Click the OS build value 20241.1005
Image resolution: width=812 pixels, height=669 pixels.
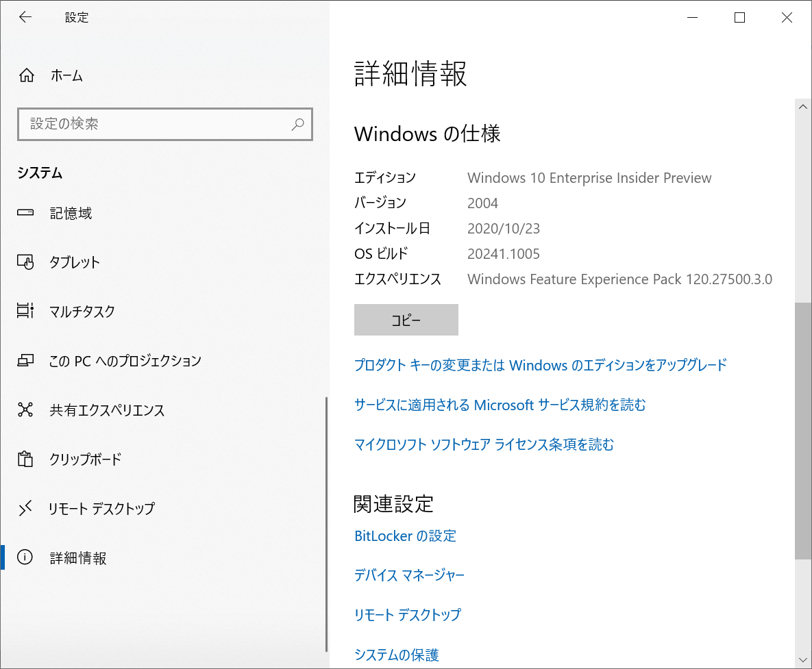pos(504,253)
